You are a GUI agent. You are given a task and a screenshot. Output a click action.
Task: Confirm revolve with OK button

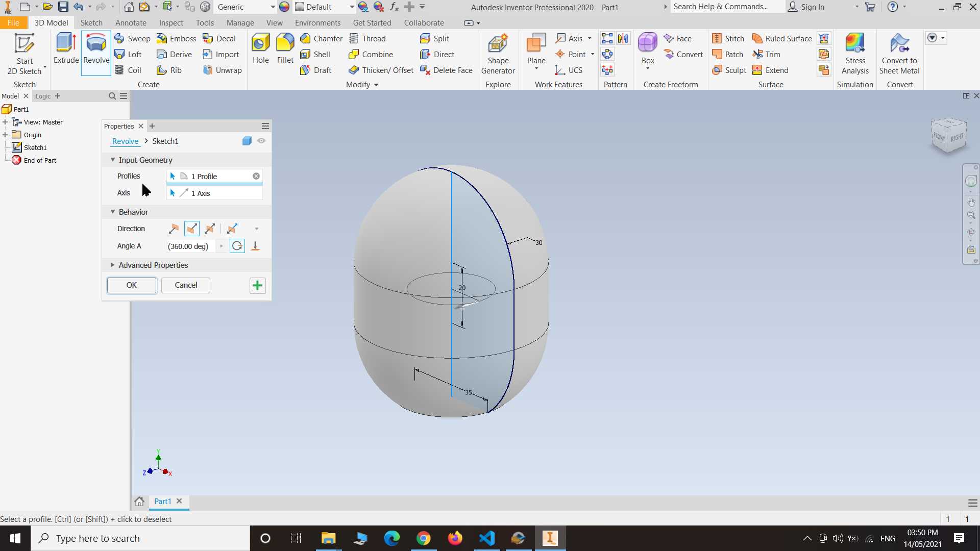tap(132, 286)
